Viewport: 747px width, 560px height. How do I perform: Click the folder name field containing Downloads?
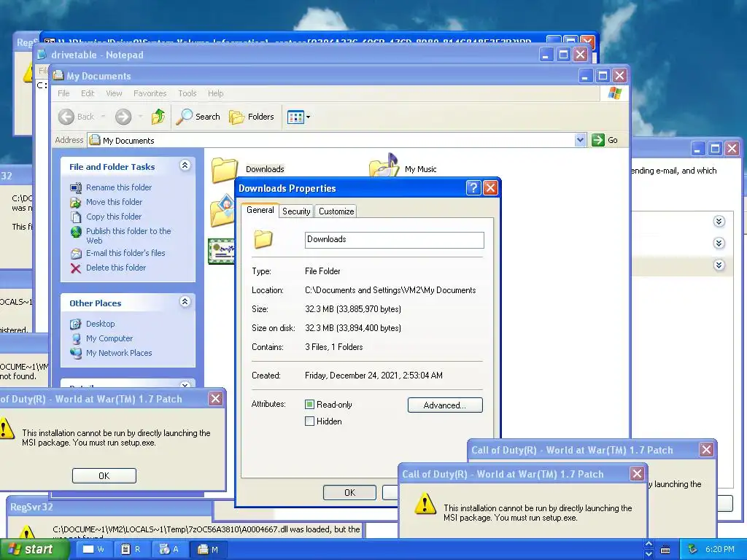[x=395, y=240]
